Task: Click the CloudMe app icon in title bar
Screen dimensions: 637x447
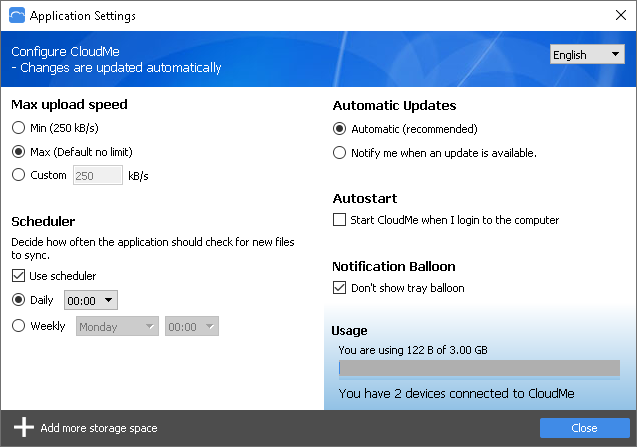Action: tap(17, 15)
